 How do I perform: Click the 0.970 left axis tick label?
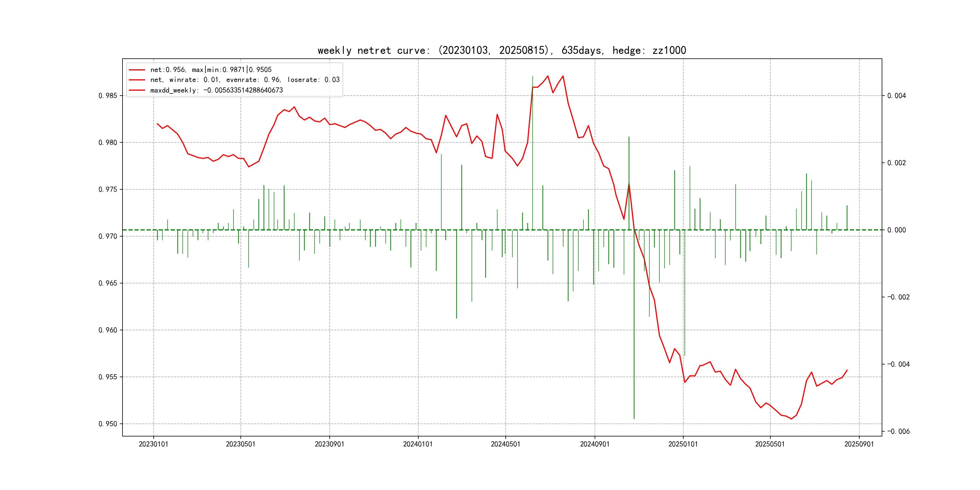coord(108,237)
